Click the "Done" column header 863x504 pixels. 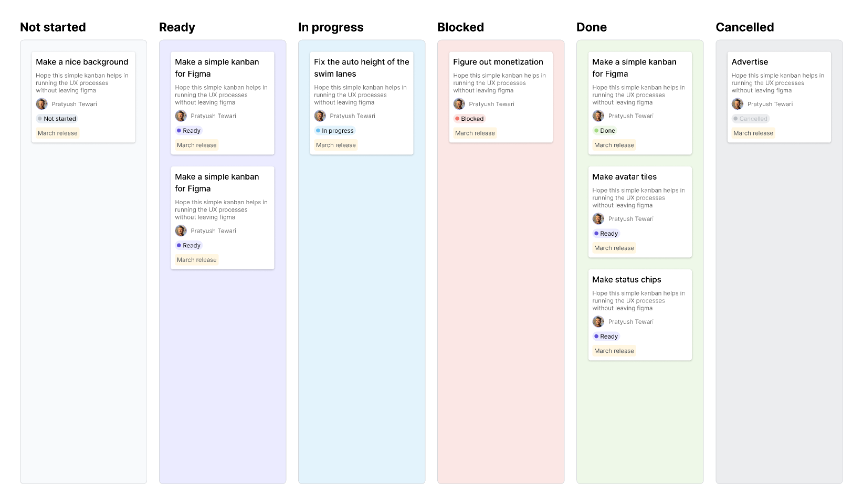(x=591, y=27)
